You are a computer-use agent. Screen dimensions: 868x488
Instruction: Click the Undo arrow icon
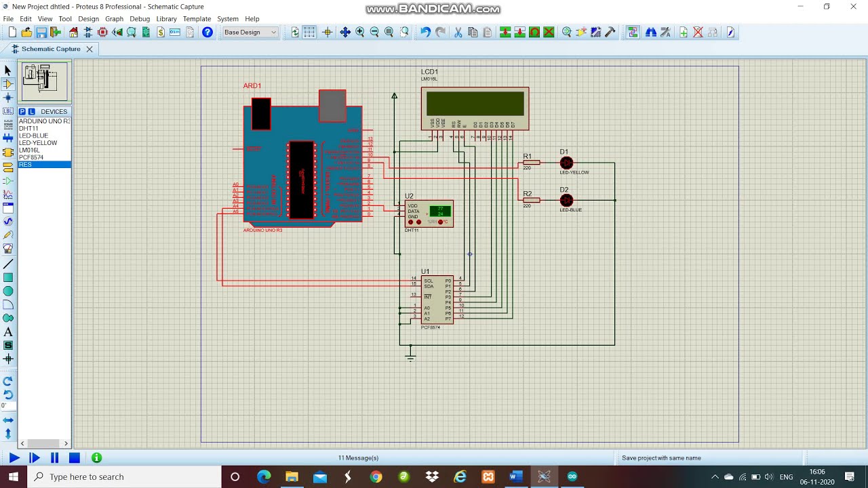click(425, 33)
